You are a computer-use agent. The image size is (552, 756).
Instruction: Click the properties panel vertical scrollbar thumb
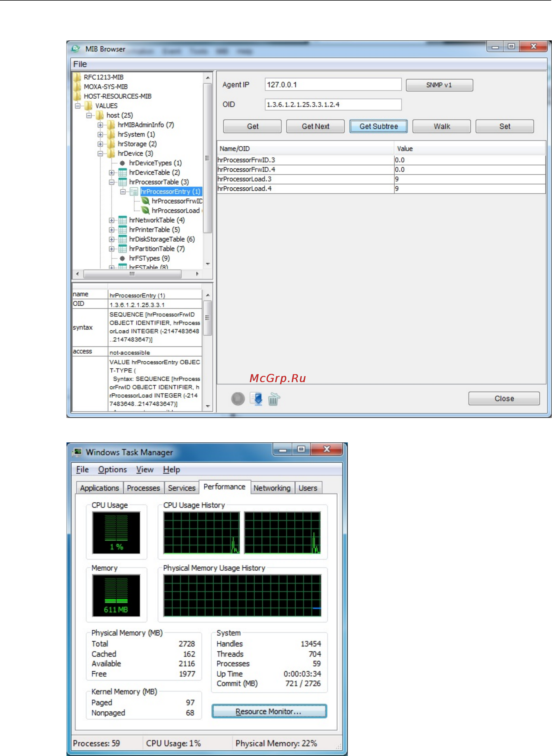pyautogui.click(x=207, y=318)
